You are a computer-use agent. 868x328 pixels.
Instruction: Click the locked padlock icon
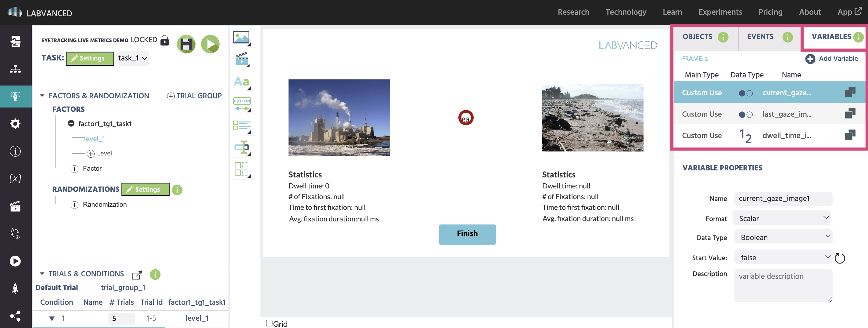click(x=164, y=41)
